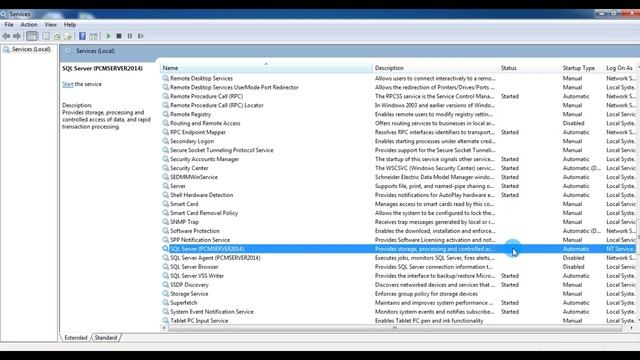Click the Services icon in the title bar
The height and width of the screenshot is (360, 640).
4,14
